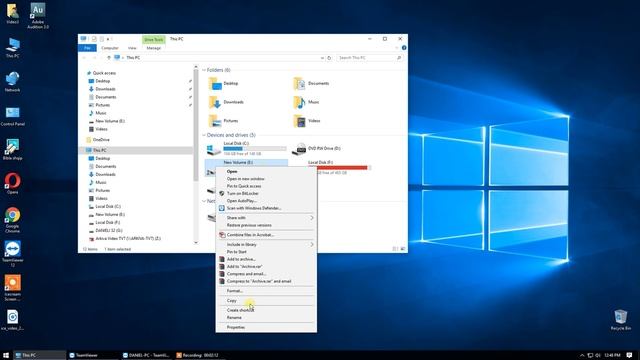640x360 pixels.
Task: Open the address bar history dropdown
Action: tap(322, 58)
